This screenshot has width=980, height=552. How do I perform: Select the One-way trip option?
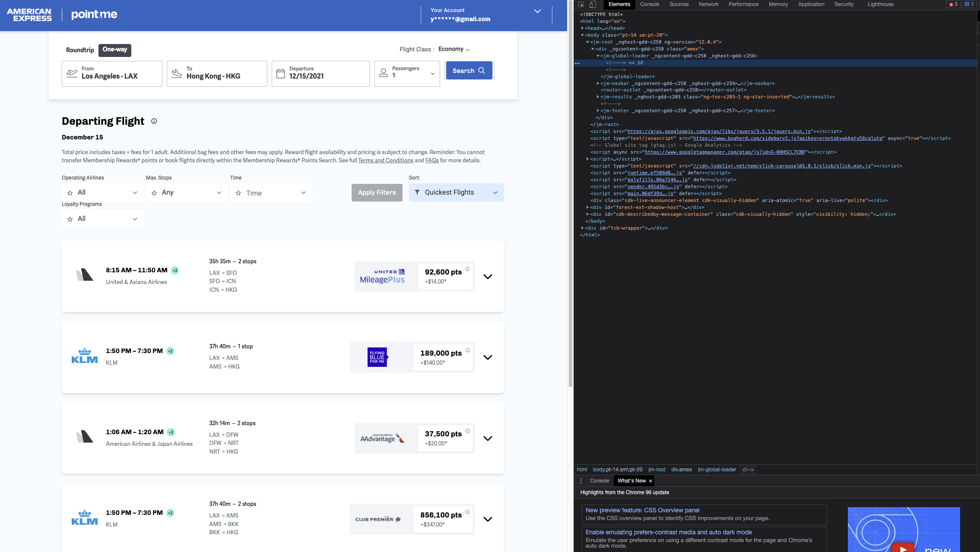[x=115, y=50]
